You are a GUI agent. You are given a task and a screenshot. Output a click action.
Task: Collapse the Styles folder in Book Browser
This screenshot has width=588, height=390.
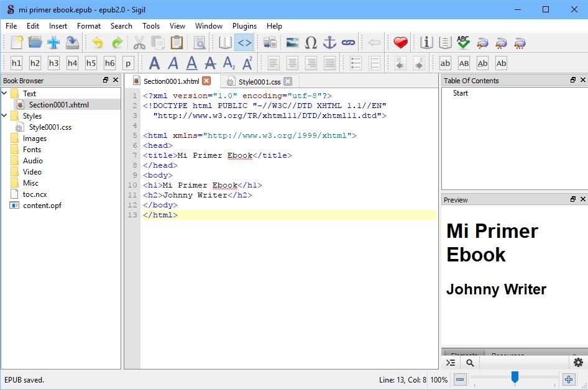tap(5, 116)
